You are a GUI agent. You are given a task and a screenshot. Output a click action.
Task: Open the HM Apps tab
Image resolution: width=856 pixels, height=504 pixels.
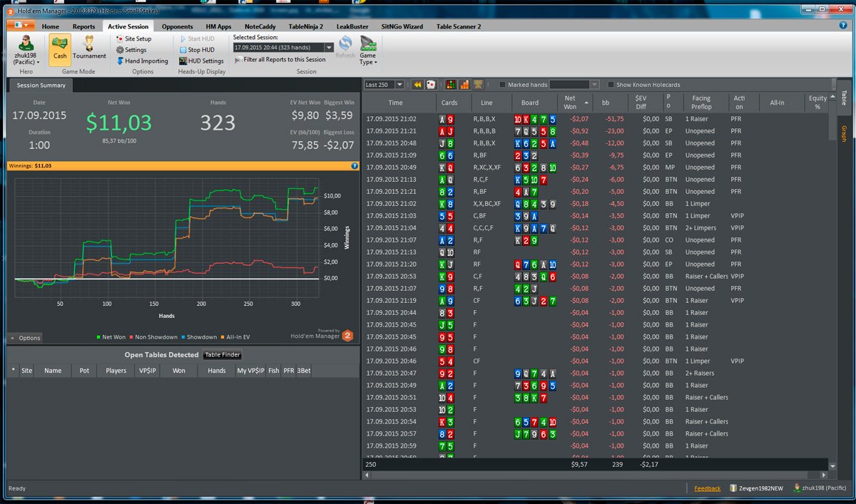[218, 26]
